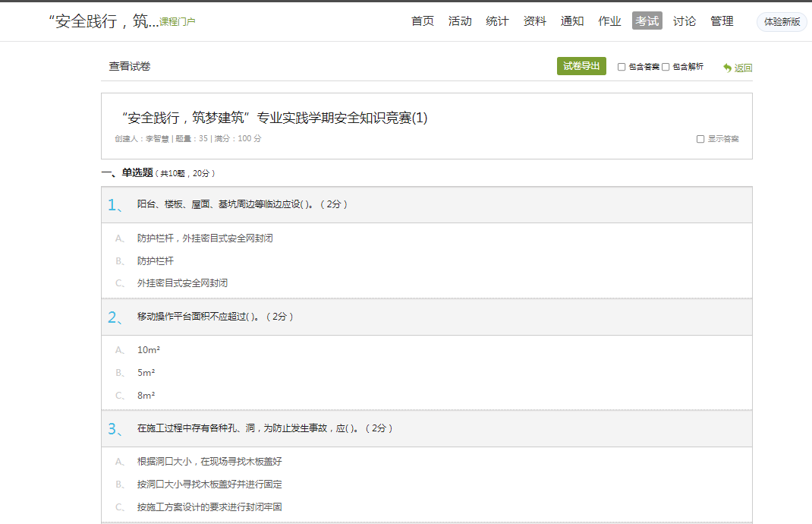
Task: Click the green return arrow icon
Action: [x=727, y=68]
